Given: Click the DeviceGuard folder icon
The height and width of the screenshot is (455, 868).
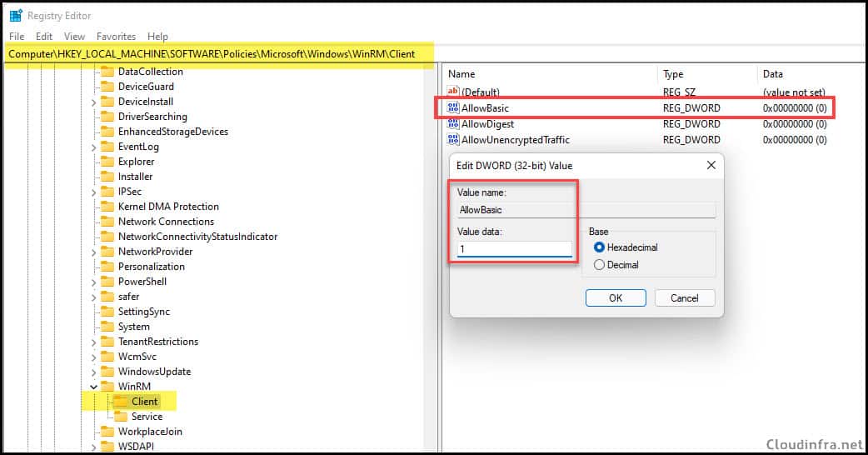Looking at the screenshot, I should 107,87.
